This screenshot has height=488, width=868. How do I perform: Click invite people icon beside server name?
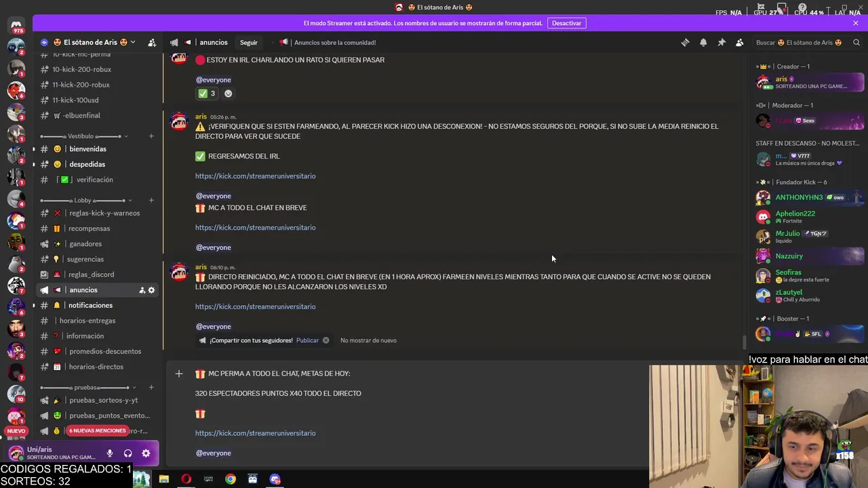point(152,42)
